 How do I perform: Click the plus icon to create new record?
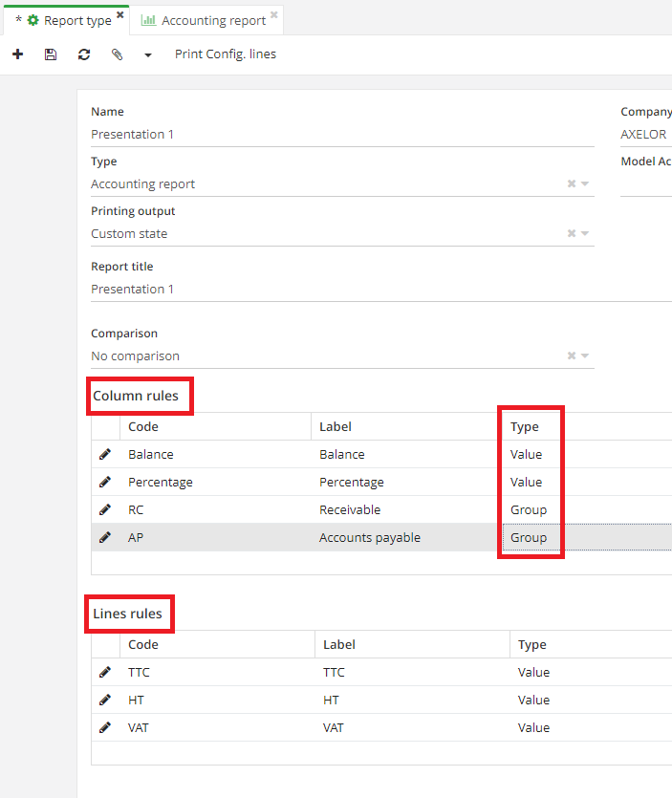[x=17, y=55]
